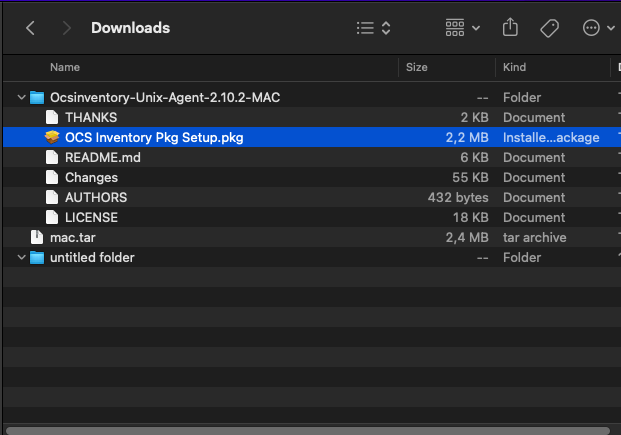Select the THANKS document
This screenshot has height=435, width=621.
click(x=91, y=118)
